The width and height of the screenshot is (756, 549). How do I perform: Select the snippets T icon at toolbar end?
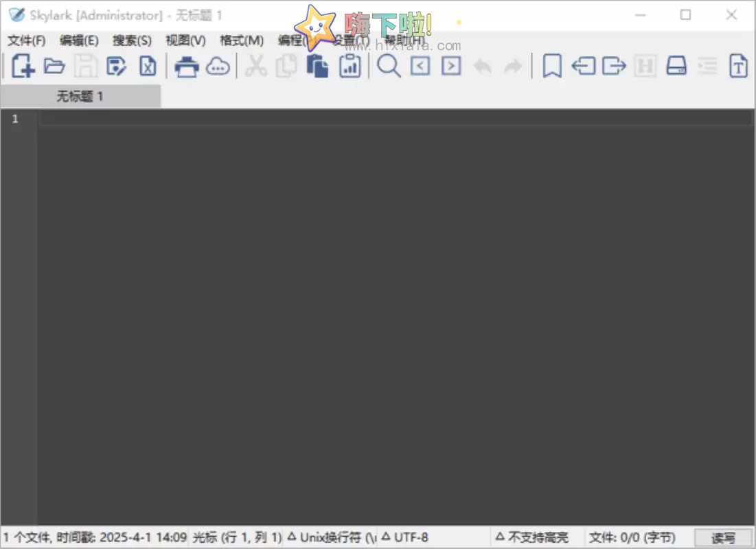[x=737, y=65]
